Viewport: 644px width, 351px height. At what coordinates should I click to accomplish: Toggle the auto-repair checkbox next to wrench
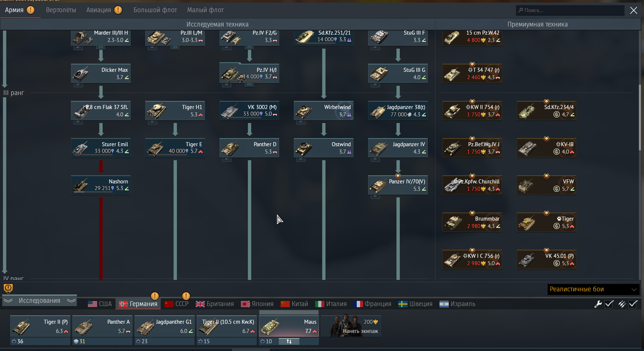tap(609, 304)
